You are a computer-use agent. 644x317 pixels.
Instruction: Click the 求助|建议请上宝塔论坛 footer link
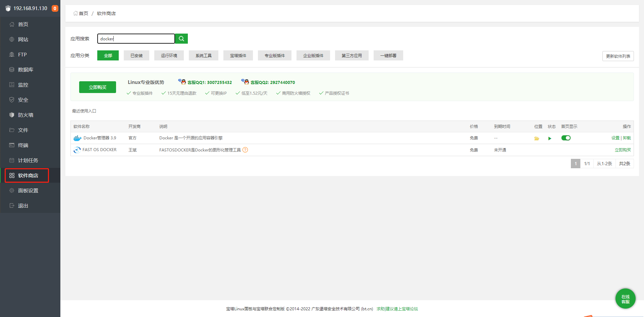[397, 309]
